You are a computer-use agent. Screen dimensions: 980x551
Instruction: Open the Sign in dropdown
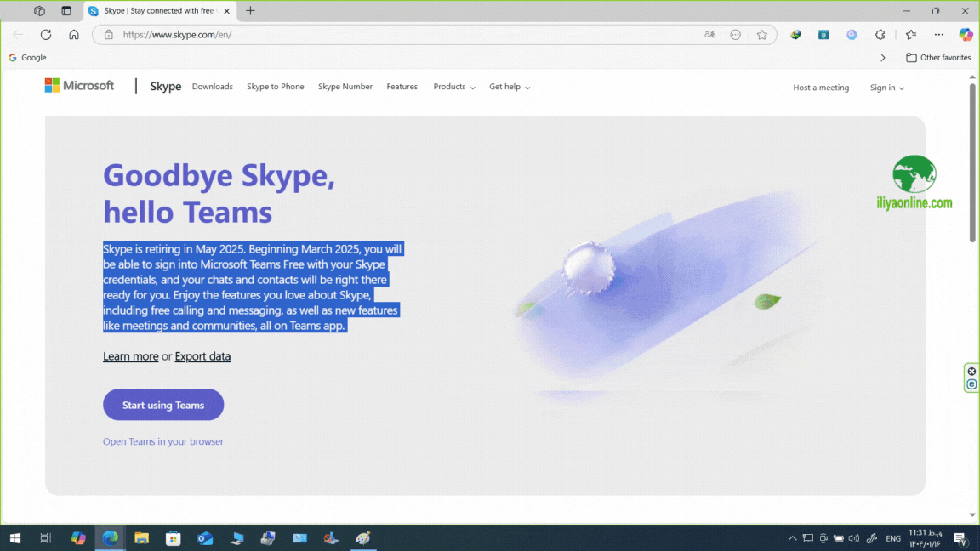click(886, 88)
